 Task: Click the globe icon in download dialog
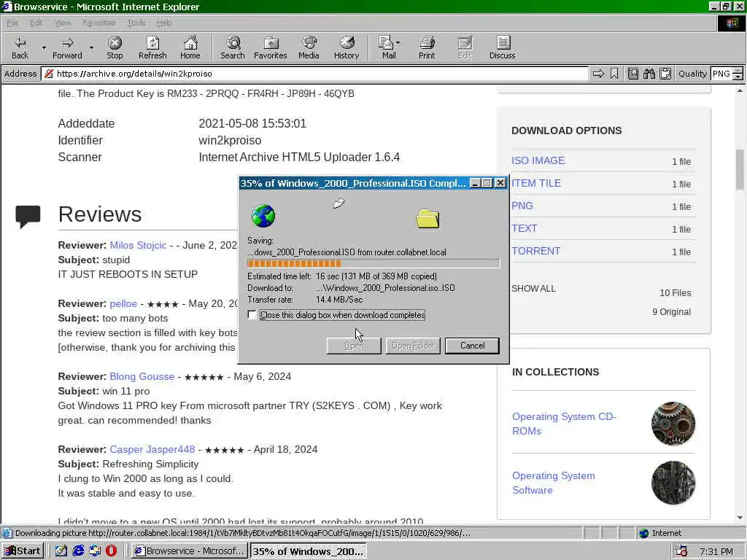coord(263,216)
